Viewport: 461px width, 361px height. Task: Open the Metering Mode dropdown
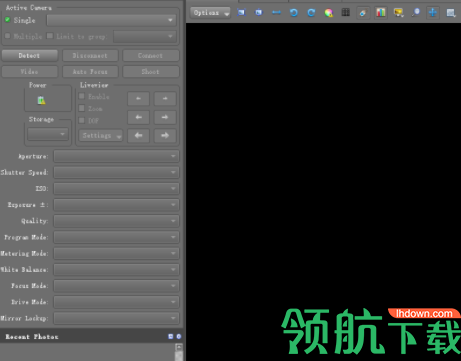pos(116,253)
